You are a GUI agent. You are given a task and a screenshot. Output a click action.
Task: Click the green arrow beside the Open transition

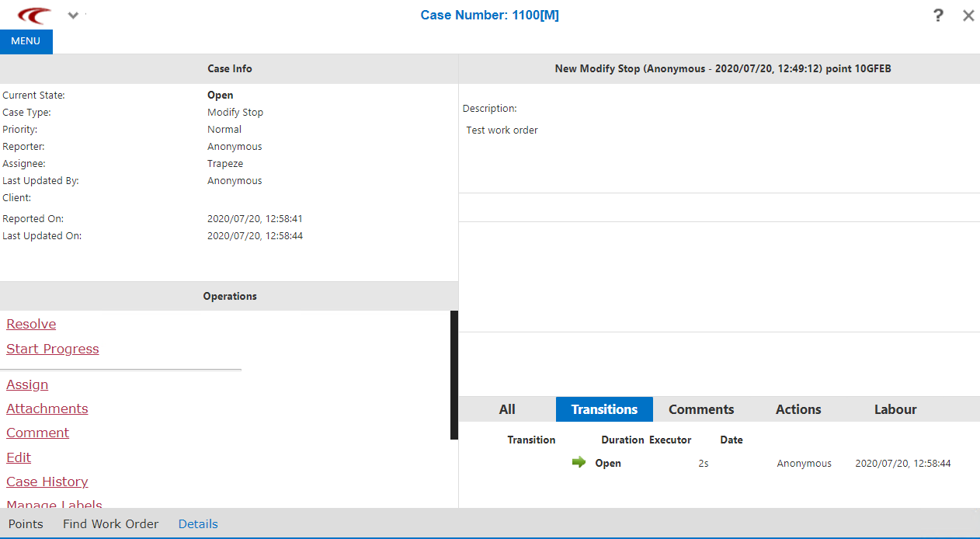579,462
